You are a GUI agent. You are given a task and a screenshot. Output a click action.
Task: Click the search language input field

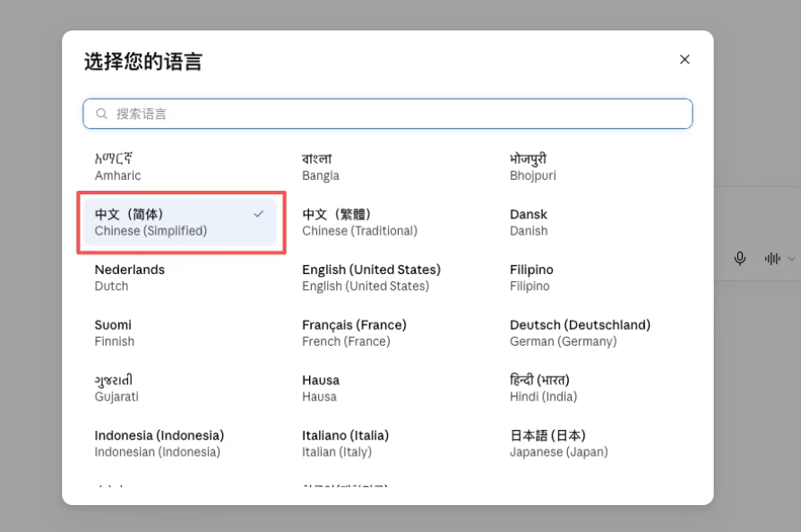[388, 114]
